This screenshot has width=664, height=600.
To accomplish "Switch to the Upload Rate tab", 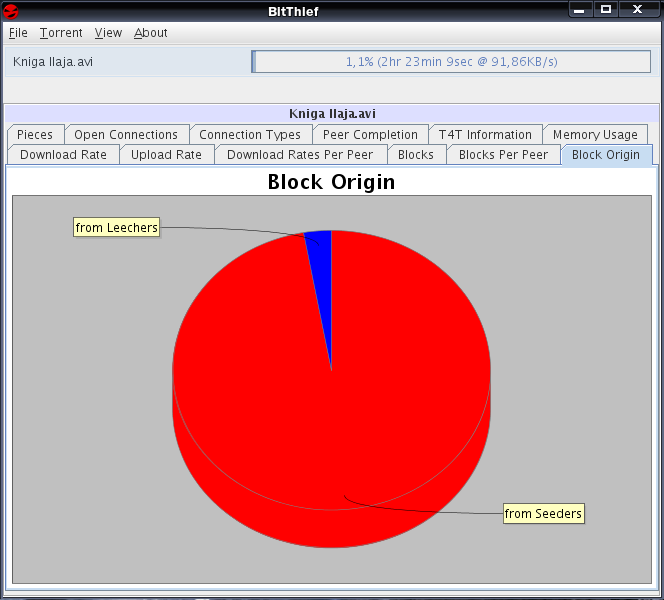I will 167,155.
